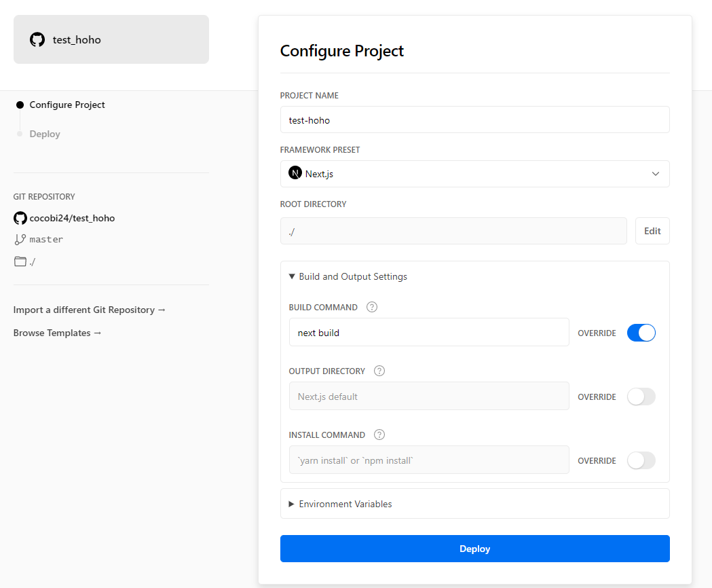The width and height of the screenshot is (712, 588).
Task: Open Import a different Git Repository link
Action: [x=90, y=310]
